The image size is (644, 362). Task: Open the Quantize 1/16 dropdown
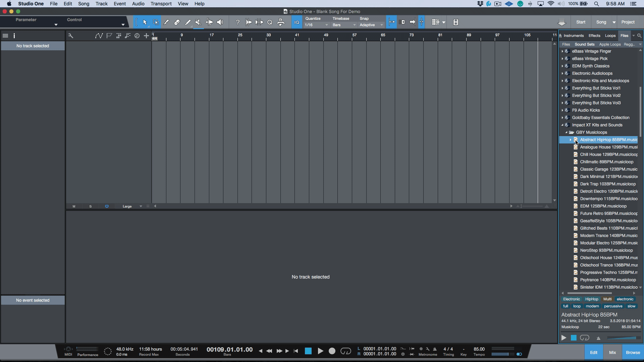(x=316, y=25)
